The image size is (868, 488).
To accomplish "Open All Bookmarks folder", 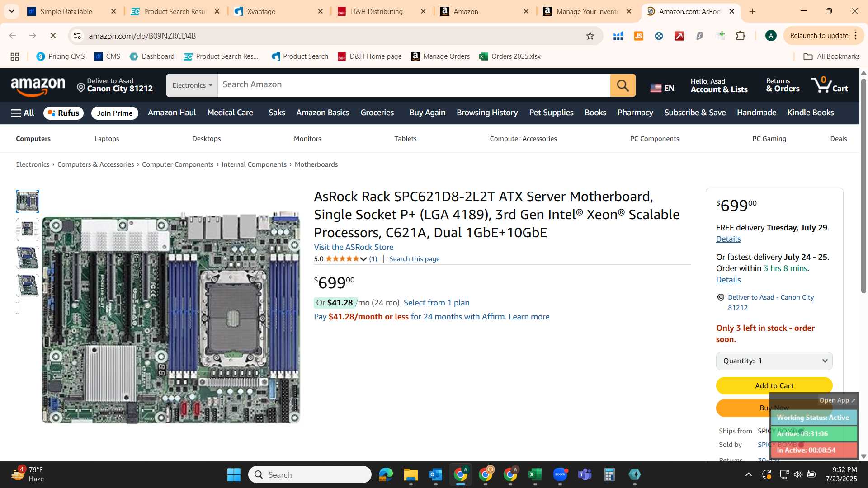I will [x=831, y=56].
